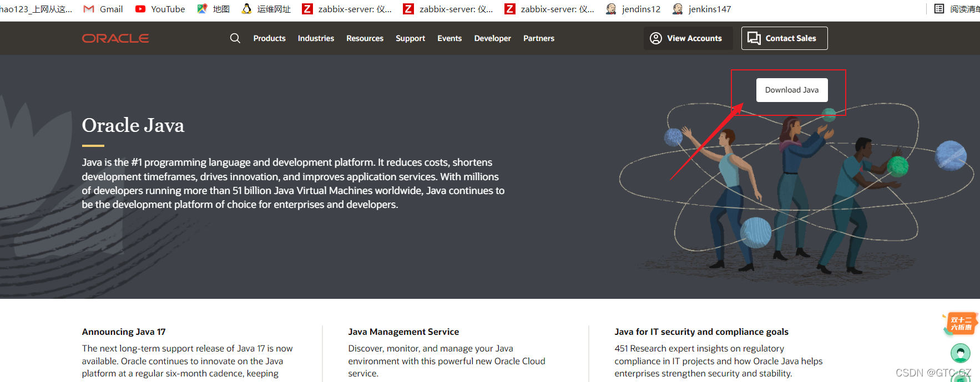Open the Developer menu

click(x=493, y=38)
